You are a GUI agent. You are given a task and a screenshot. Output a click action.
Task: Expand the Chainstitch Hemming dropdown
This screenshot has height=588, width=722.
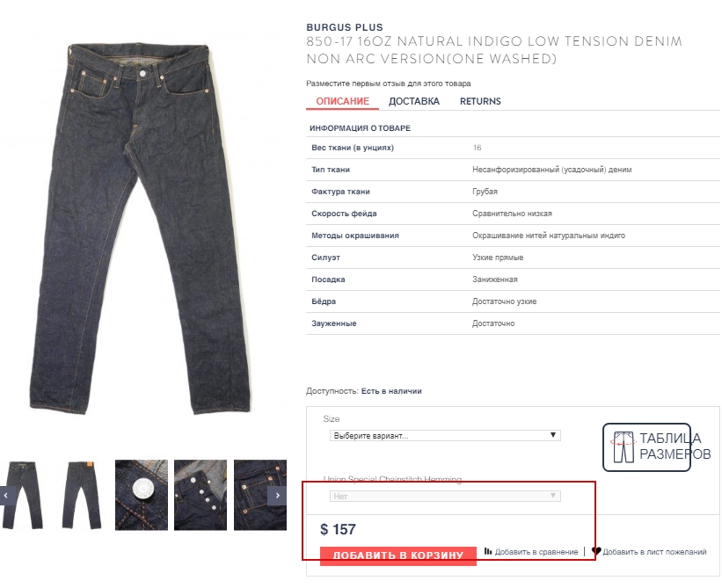pyautogui.click(x=445, y=496)
